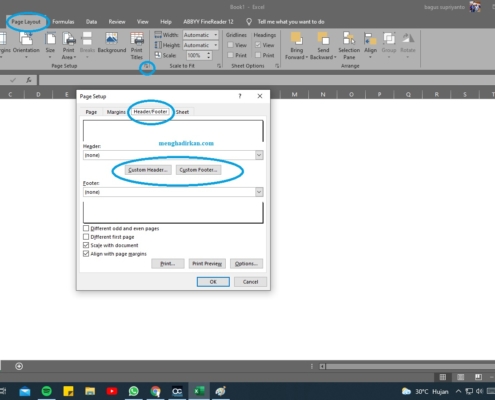The image size is (495, 400).
Task: Switch to Normal view in status bar
Action: pos(443,377)
